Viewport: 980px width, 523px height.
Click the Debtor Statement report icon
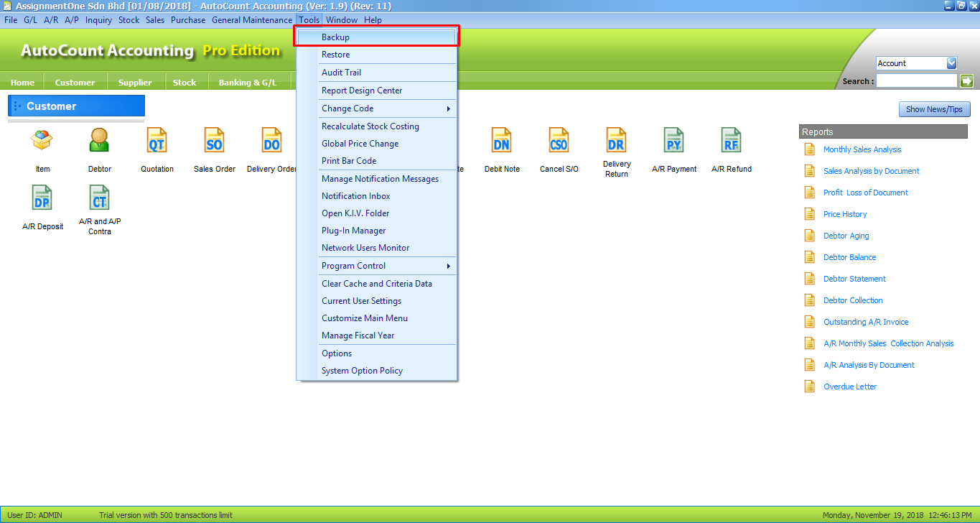coord(809,279)
